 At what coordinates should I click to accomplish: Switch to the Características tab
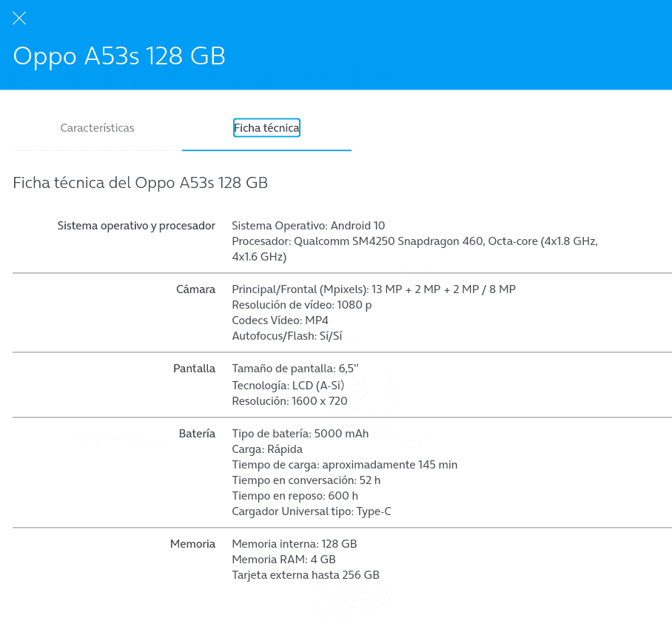tap(97, 128)
